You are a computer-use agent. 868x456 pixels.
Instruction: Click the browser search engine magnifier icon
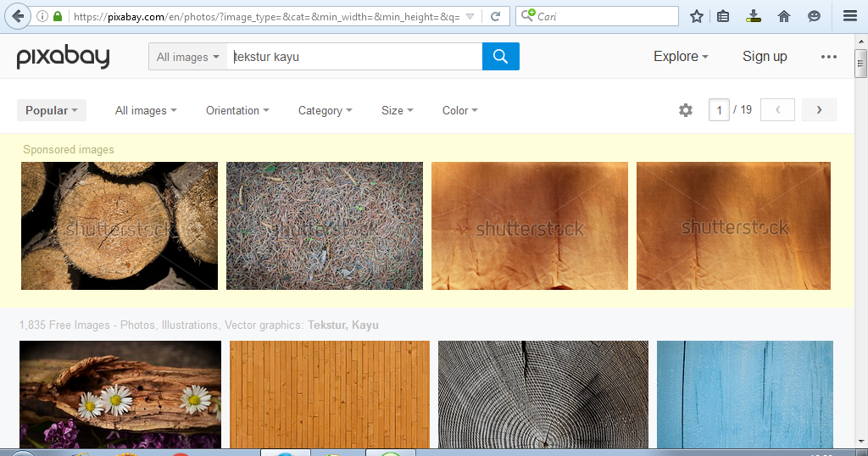tap(528, 15)
